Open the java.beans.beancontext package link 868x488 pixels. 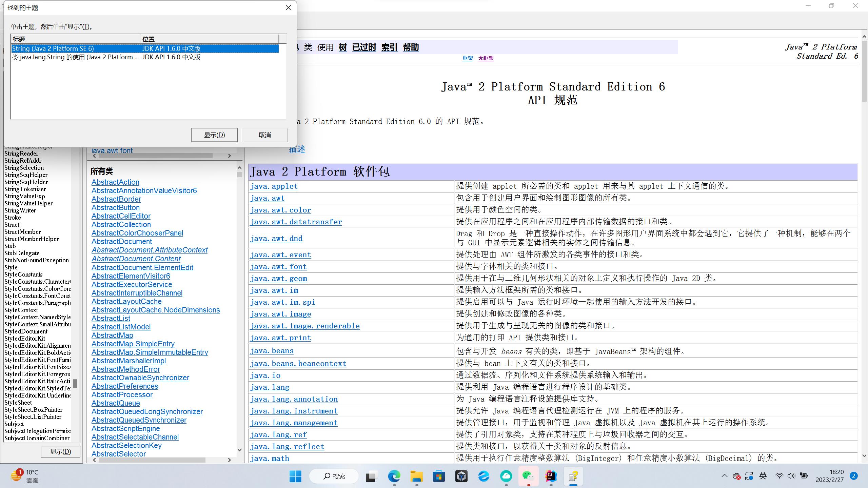coord(298,363)
